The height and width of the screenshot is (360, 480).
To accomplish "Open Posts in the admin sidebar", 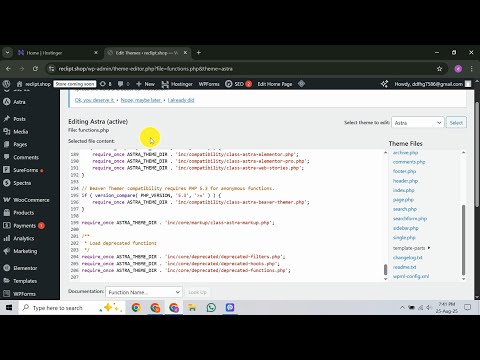I will 19,119.
